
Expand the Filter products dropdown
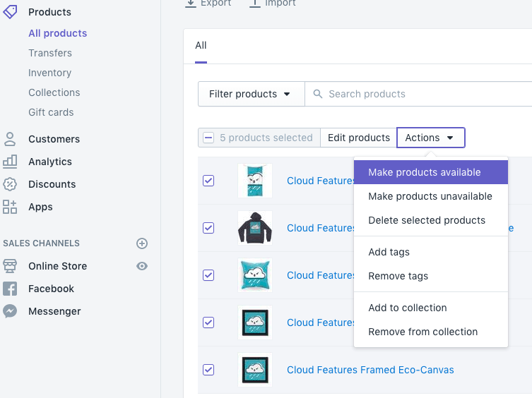click(x=250, y=94)
